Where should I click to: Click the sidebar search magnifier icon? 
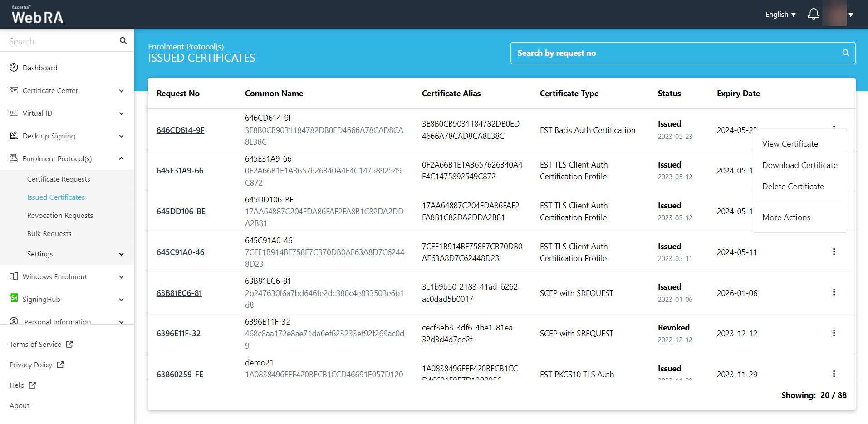point(123,41)
